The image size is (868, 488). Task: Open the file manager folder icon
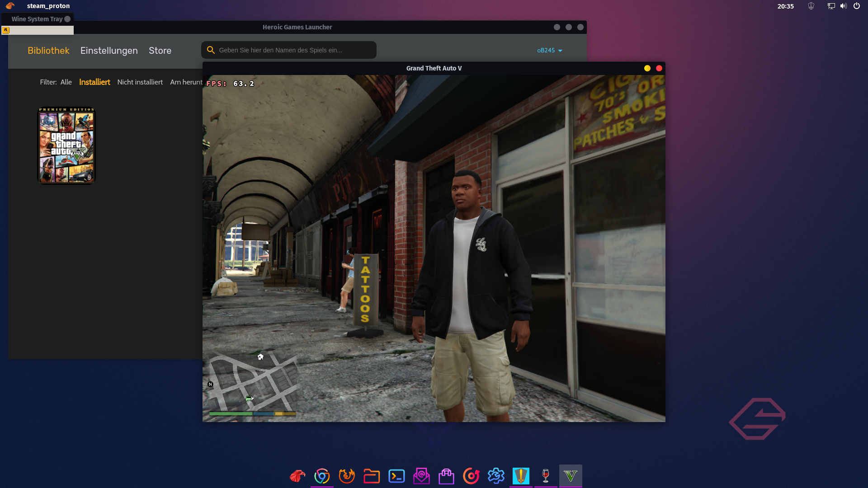pos(372,476)
